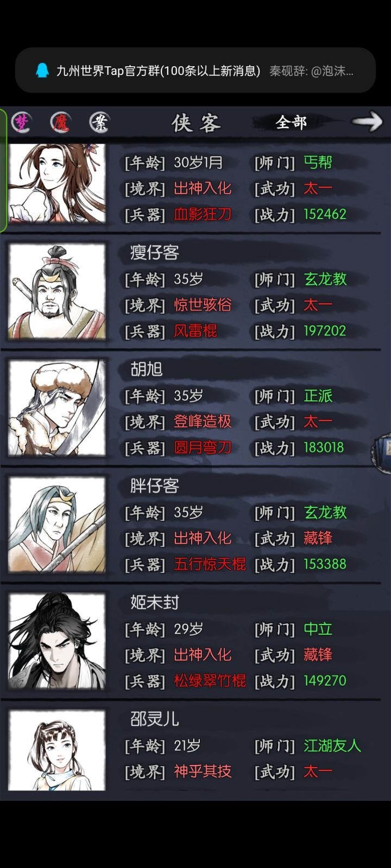Tap the 魔 round filter icon
Viewport: 391px width, 868px height.
[x=61, y=122]
